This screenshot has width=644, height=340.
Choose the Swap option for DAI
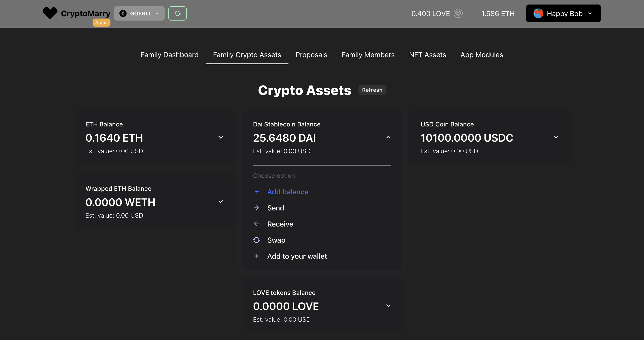pos(276,240)
